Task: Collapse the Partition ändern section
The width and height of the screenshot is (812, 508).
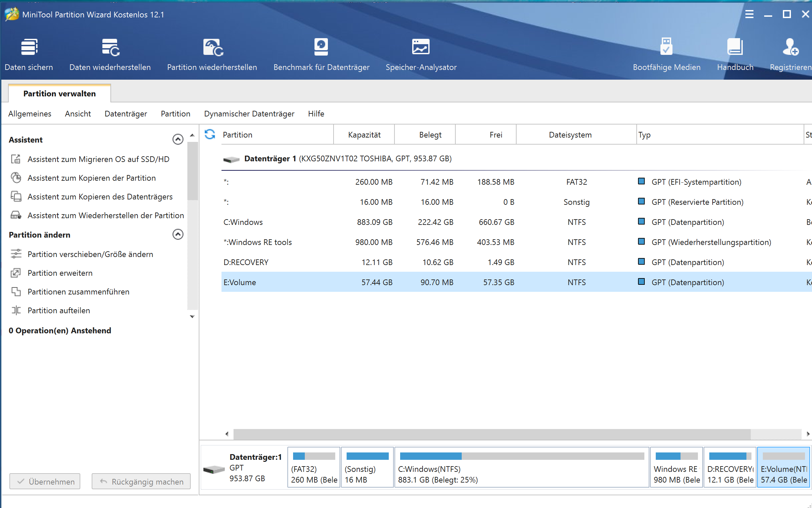Action: pyautogui.click(x=178, y=235)
